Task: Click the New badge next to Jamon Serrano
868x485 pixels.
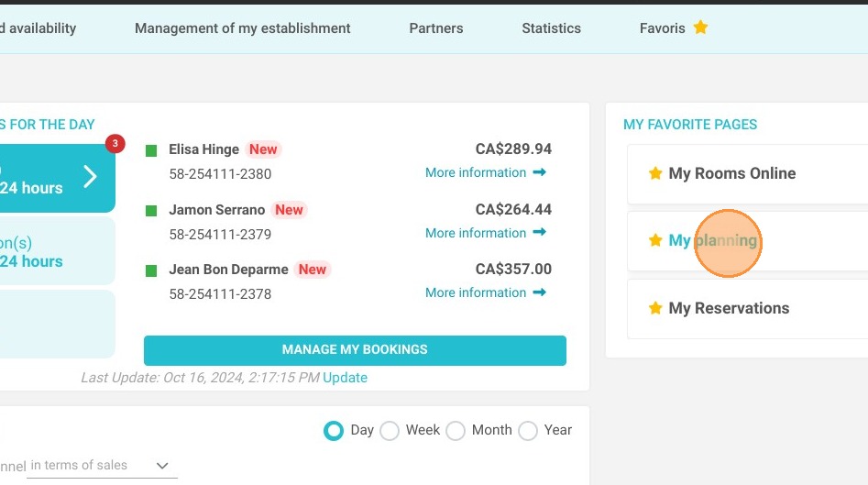Action: click(x=289, y=210)
